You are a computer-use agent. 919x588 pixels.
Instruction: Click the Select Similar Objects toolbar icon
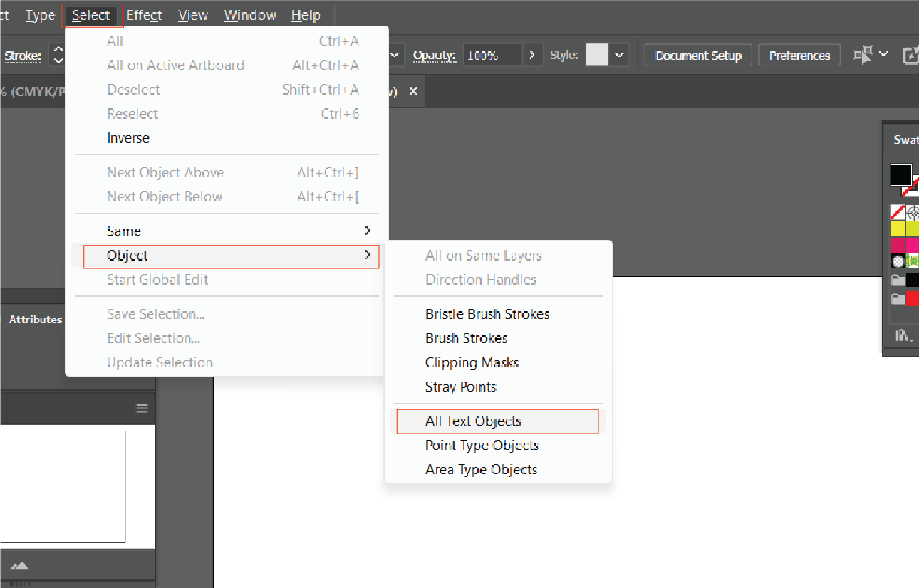(863, 55)
